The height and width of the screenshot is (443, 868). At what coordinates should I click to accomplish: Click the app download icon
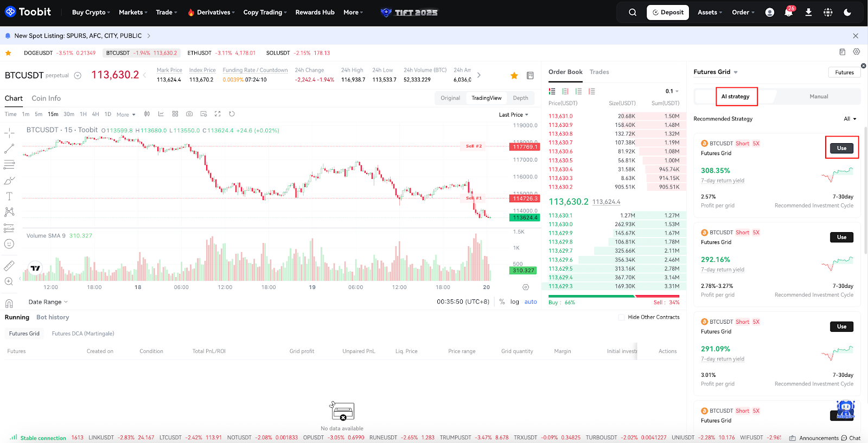click(808, 12)
